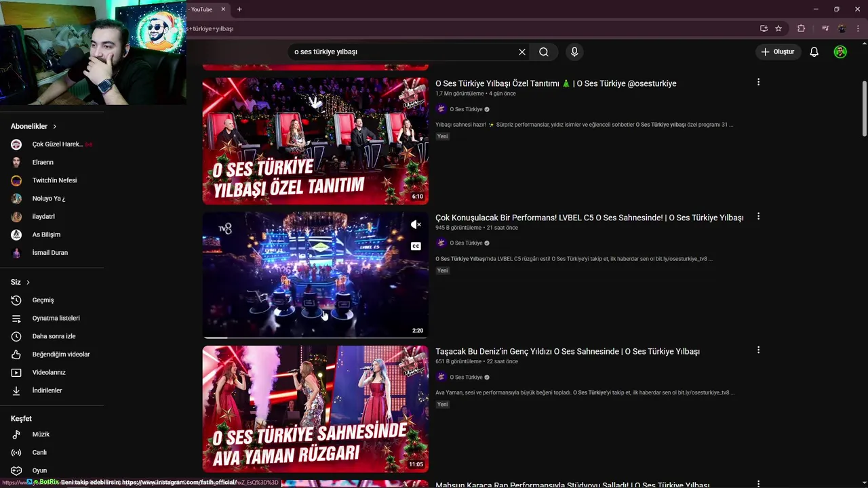Open the browser media control icon
Screen dimensions: 868x488
(825, 28)
